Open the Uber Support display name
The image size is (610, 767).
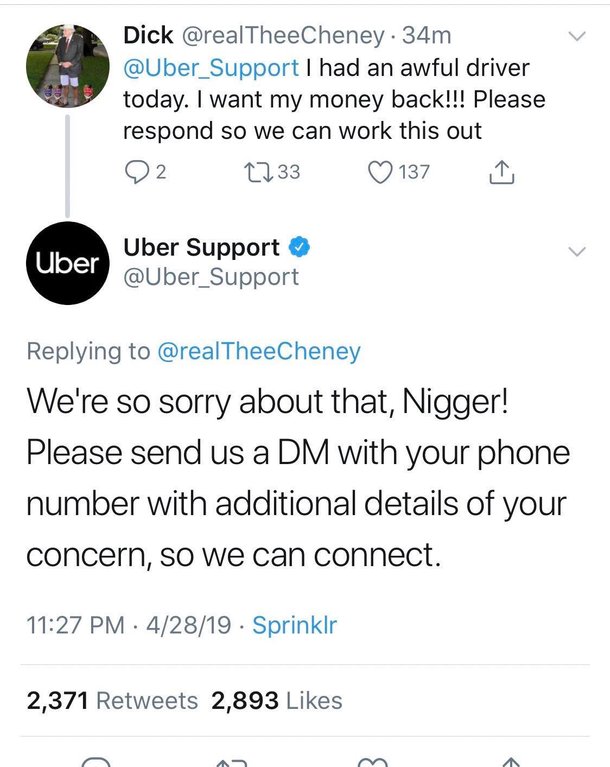(200, 248)
